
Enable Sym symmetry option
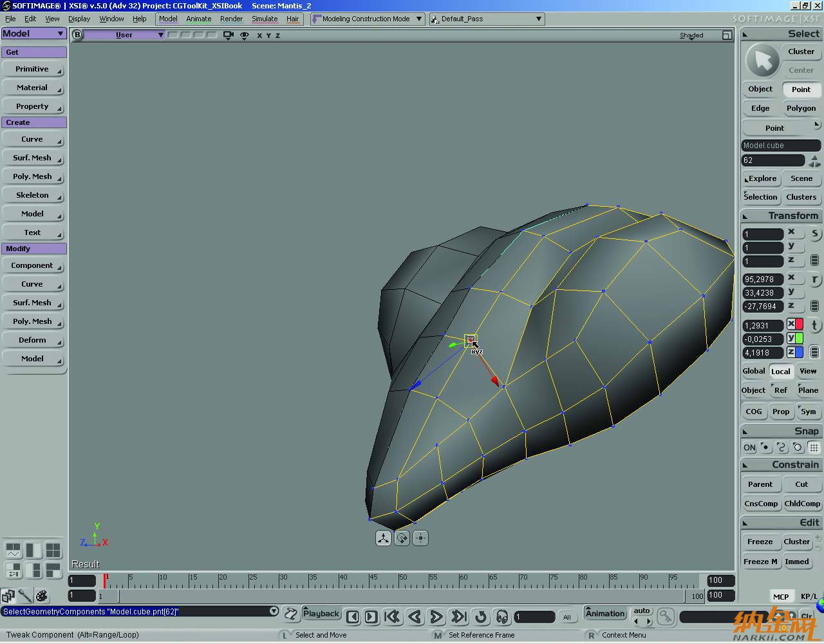pos(808,412)
